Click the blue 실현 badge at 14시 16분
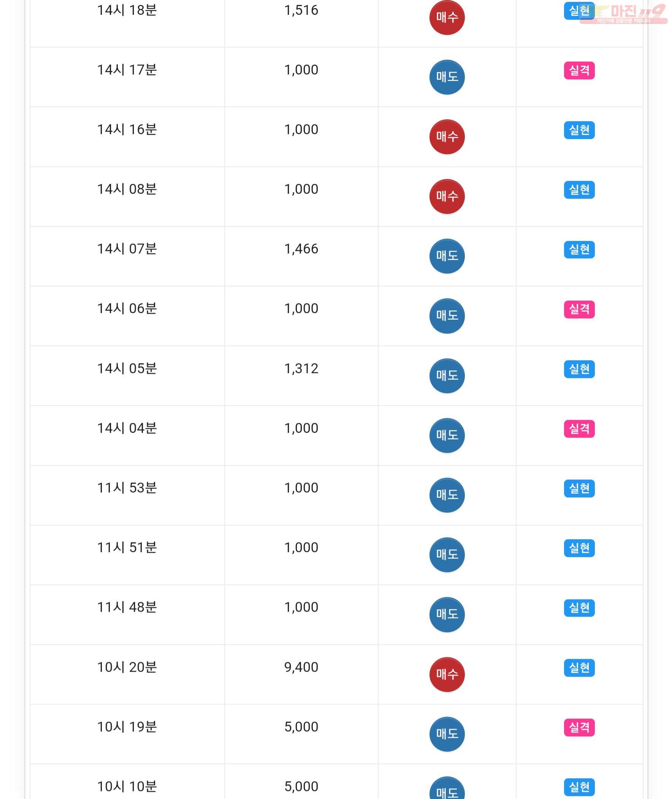Viewport: 672px width, 799px height. click(x=579, y=130)
